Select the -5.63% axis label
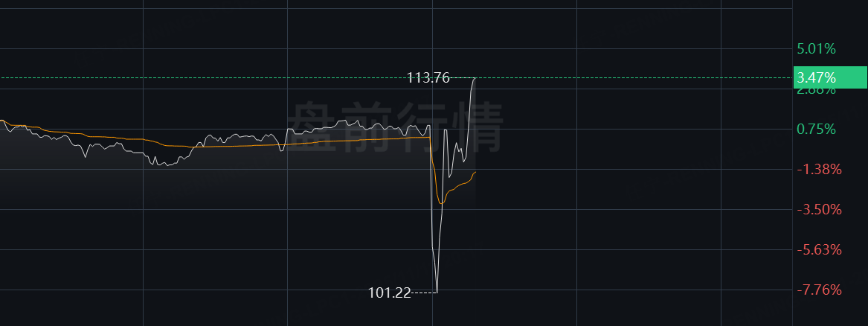Screen dimensions: 868x326 [x=820, y=250]
